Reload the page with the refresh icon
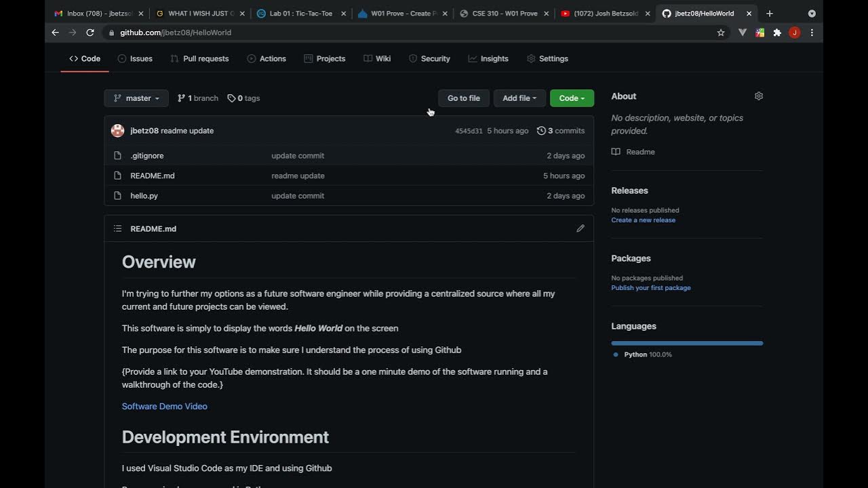The width and height of the screenshot is (868, 488). point(90,33)
